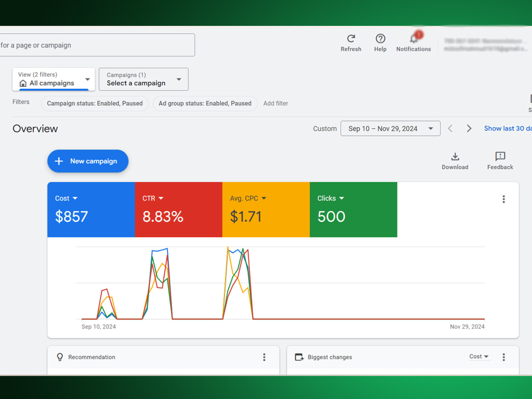Click the 500 clicks value
The height and width of the screenshot is (399, 532).
331,217
